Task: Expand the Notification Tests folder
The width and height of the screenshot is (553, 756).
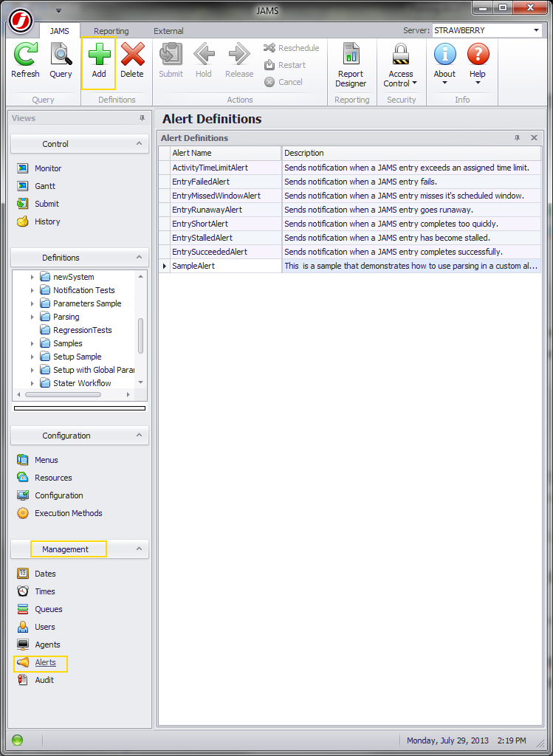Action: point(32,290)
